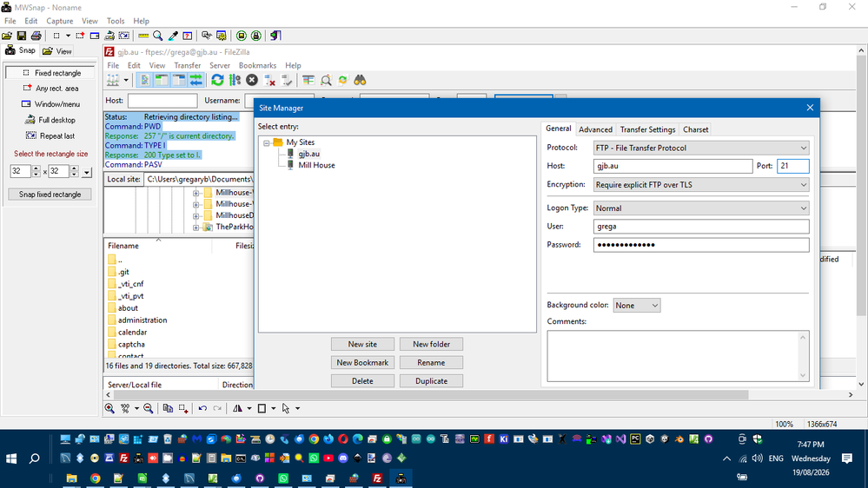The image size is (868, 488).
Task: Open the Logon Type dropdown
Action: click(x=701, y=208)
